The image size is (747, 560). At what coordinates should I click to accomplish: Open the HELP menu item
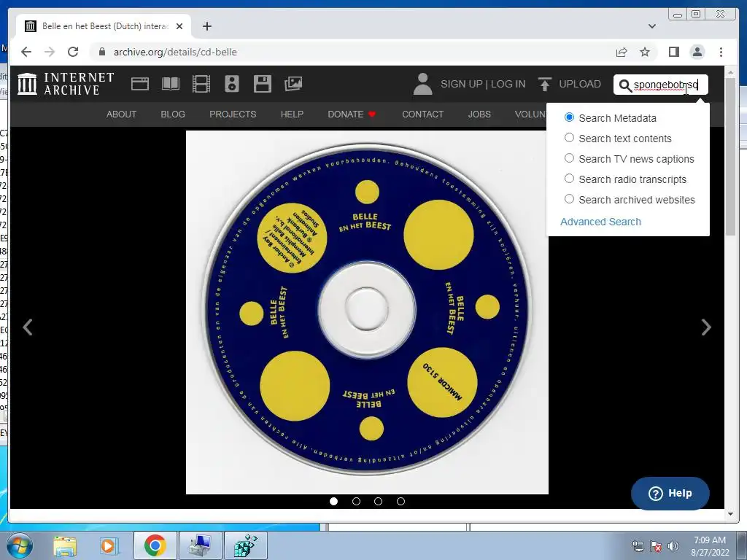point(292,114)
